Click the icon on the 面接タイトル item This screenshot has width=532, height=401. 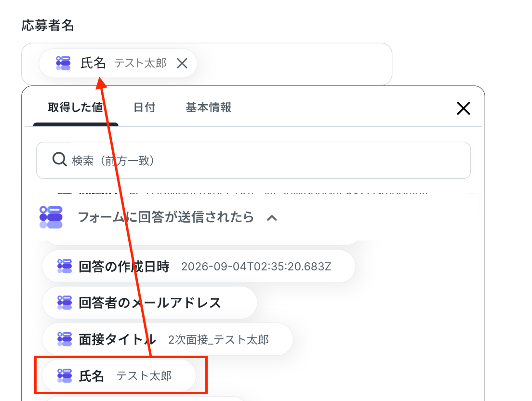click(65, 339)
